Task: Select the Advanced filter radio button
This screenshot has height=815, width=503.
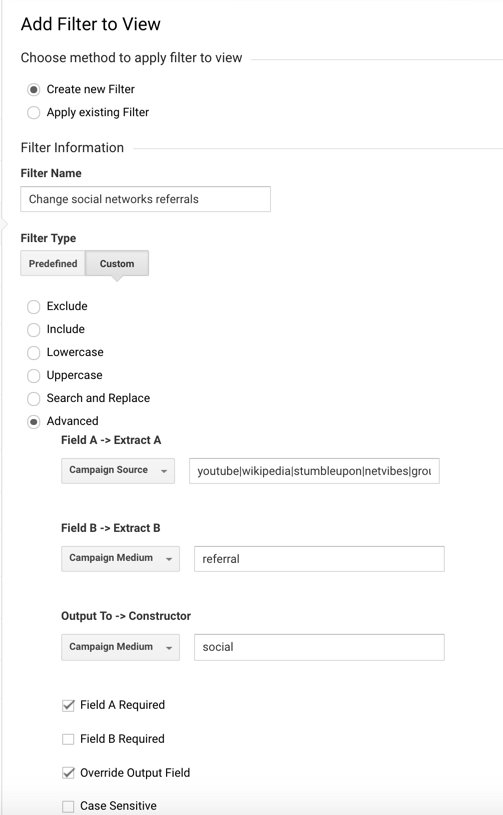Action: (34, 422)
